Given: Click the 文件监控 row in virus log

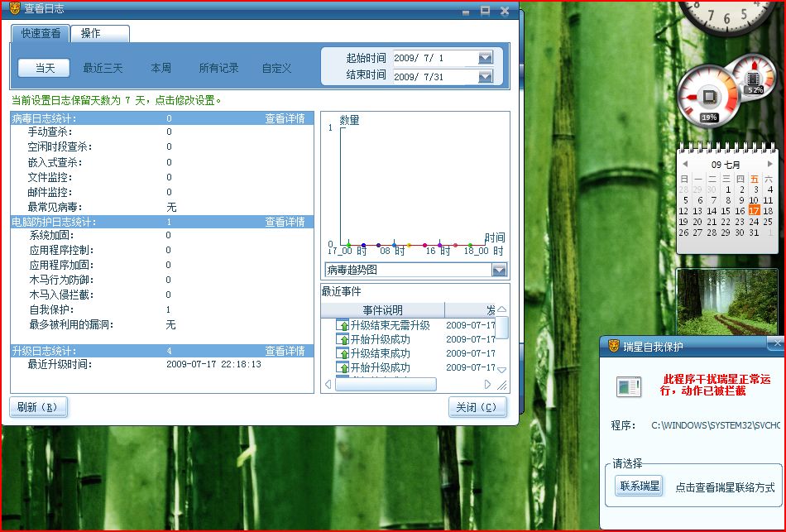Looking at the screenshot, I should pyautogui.click(x=162, y=178).
